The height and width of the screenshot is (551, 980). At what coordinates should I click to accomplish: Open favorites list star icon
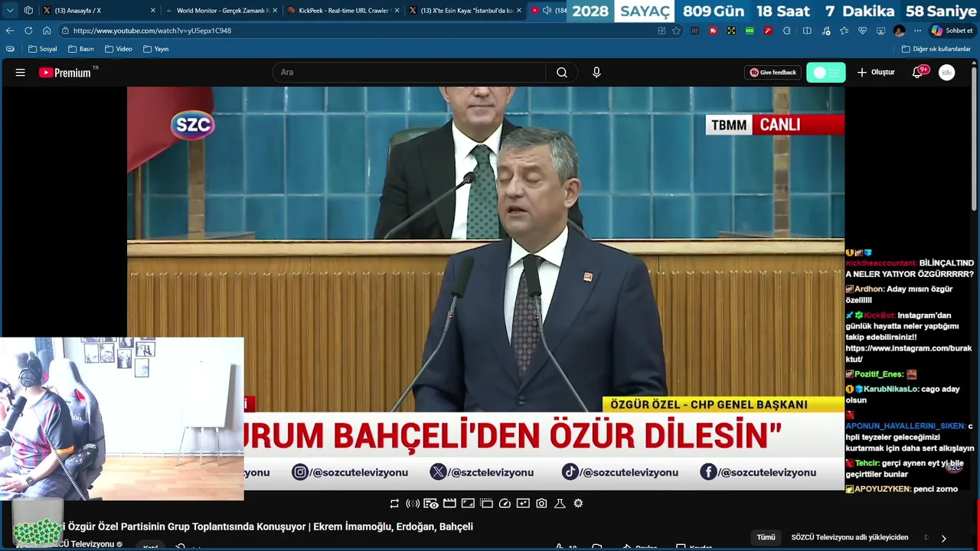coord(844,31)
